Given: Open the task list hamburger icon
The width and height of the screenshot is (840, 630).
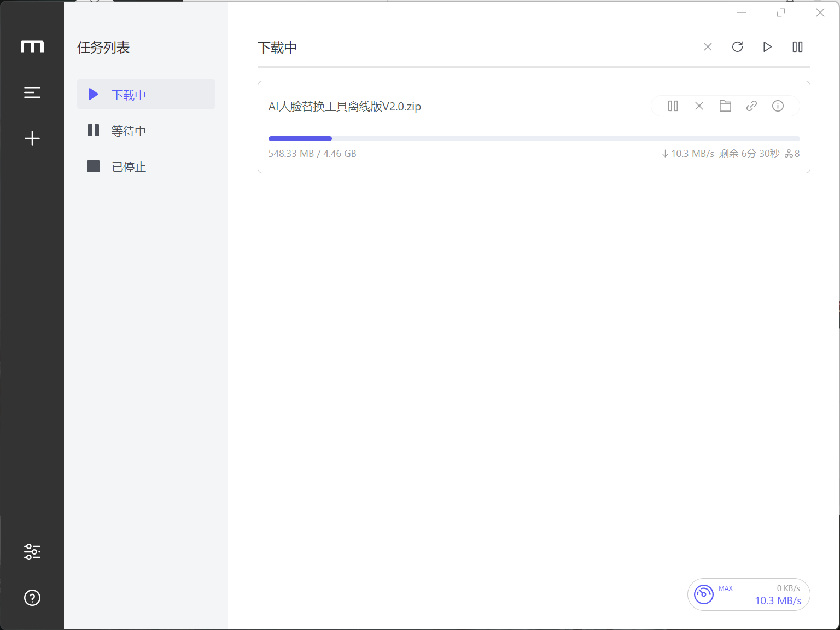Looking at the screenshot, I should pyautogui.click(x=32, y=92).
